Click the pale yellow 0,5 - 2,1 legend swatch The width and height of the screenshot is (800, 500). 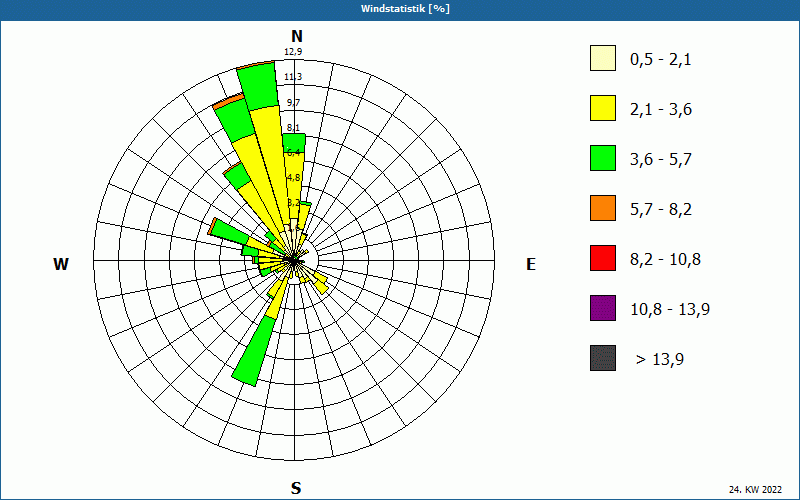[603, 58]
